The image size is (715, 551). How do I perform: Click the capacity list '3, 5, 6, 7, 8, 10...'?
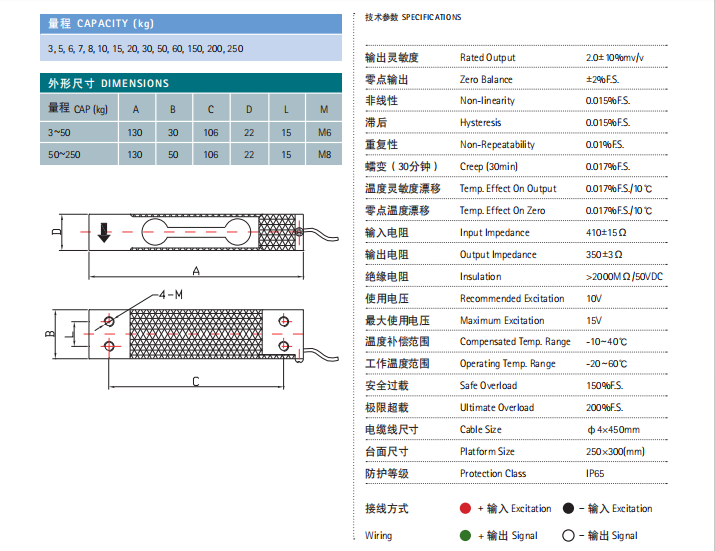[145, 48]
